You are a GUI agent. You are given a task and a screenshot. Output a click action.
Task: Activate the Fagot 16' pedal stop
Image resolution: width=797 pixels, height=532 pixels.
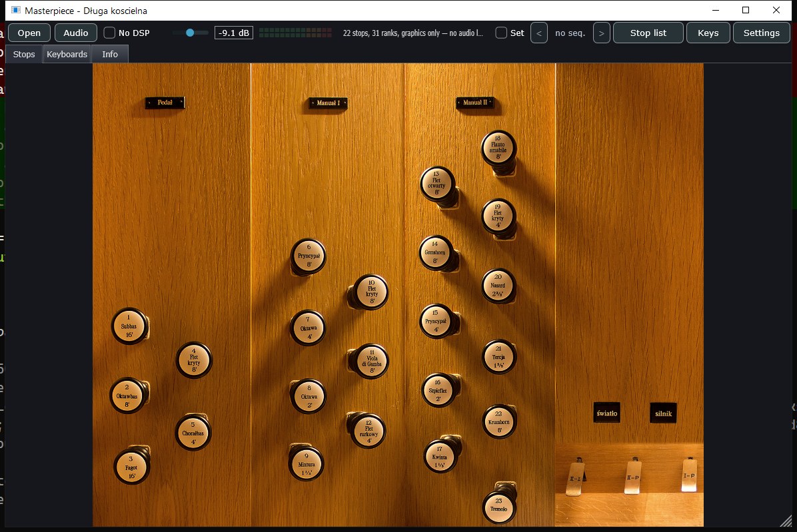coord(132,467)
